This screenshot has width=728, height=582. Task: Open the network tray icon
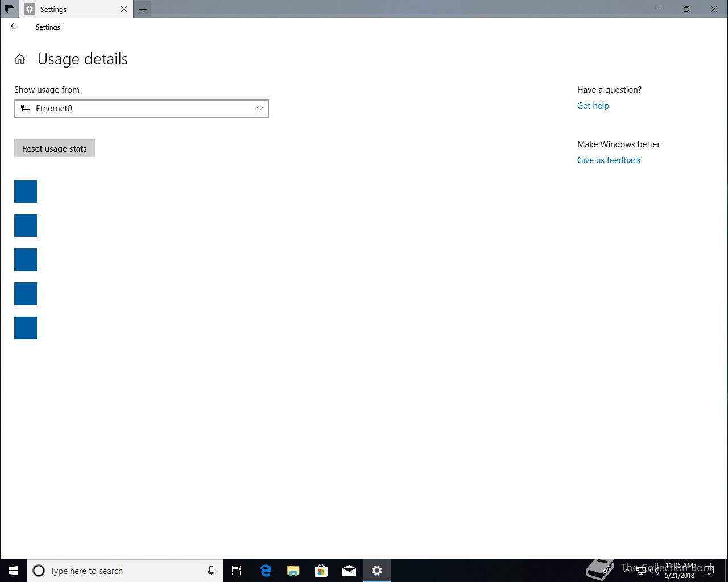click(x=640, y=571)
